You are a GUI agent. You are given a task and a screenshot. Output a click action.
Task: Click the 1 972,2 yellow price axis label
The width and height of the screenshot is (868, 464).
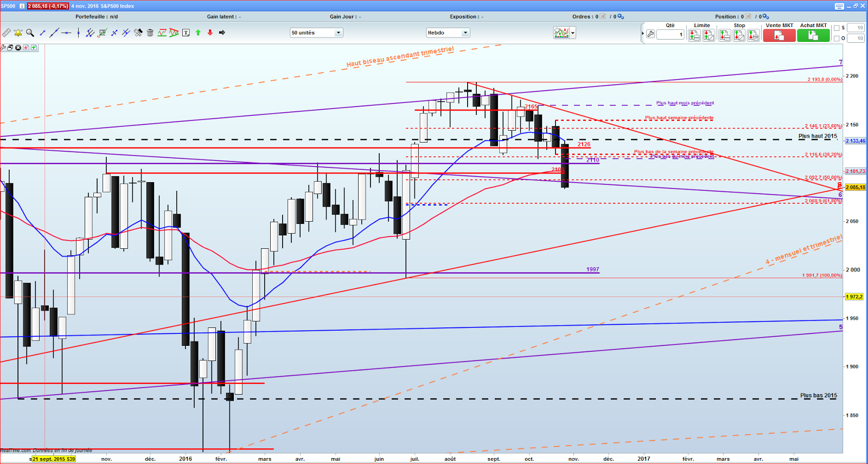pos(854,297)
